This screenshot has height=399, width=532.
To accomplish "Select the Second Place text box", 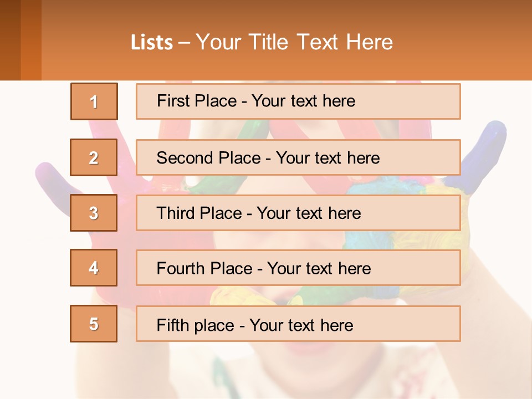I will tap(298, 157).
